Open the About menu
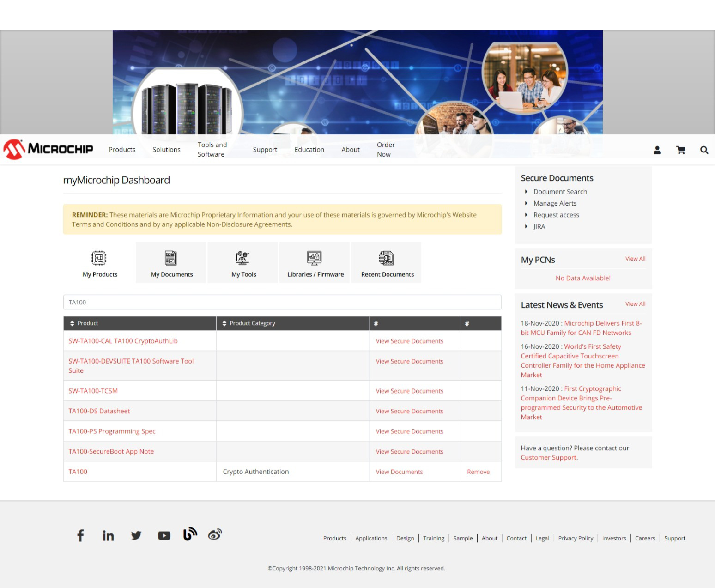The height and width of the screenshot is (588, 715). click(351, 150)
